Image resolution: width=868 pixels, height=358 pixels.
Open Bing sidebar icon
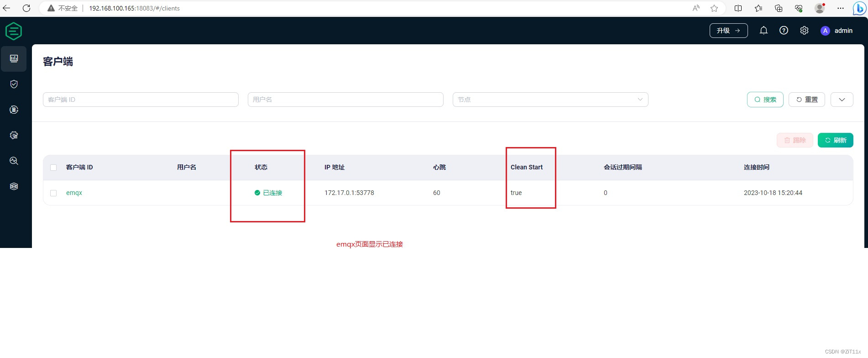(x=859, y=9)
